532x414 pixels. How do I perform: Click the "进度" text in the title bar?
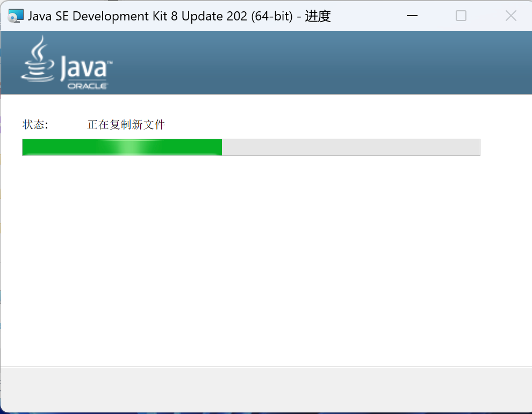click(318, 16)
